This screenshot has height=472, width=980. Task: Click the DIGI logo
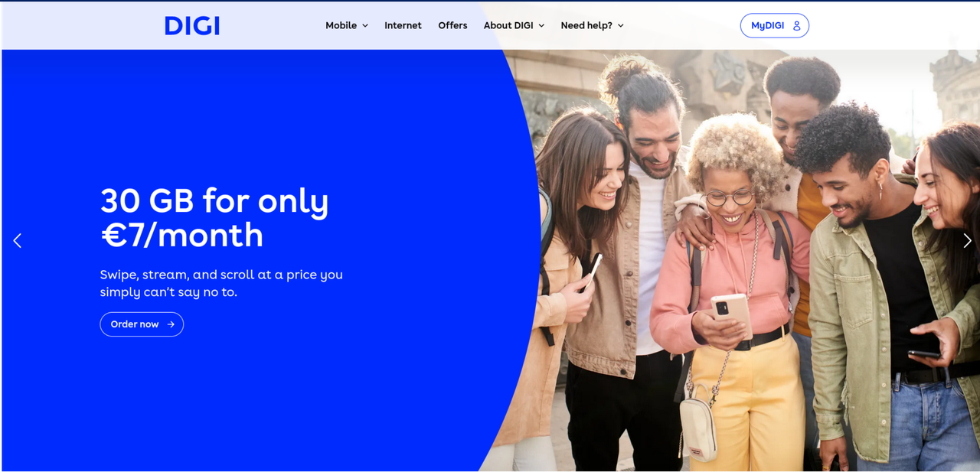(x=192, y=26)
